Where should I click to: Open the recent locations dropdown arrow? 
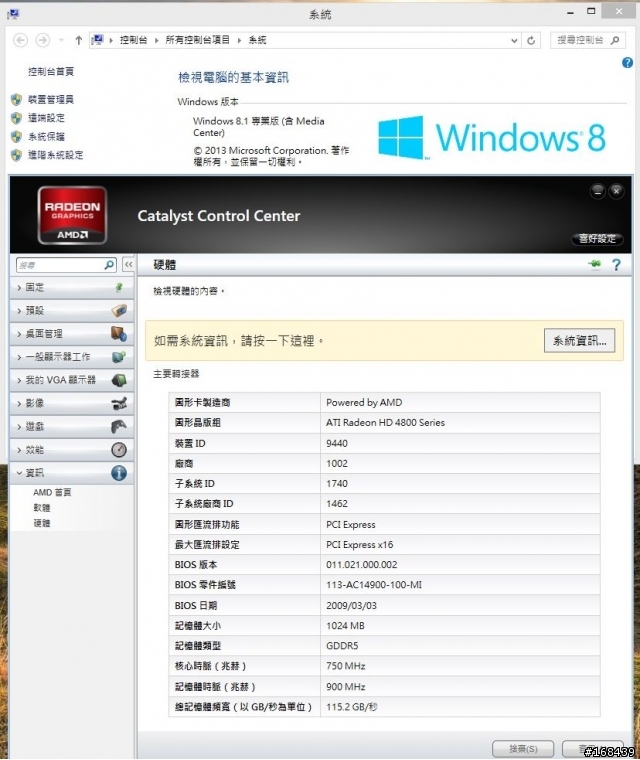click(x=61, y=40)
